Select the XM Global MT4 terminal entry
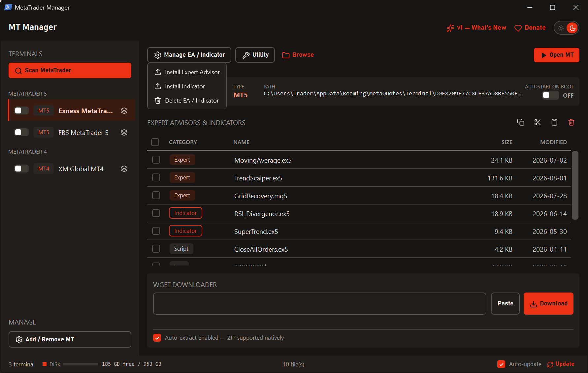Viewport: 588px width, 373px height. pos(72,169)
